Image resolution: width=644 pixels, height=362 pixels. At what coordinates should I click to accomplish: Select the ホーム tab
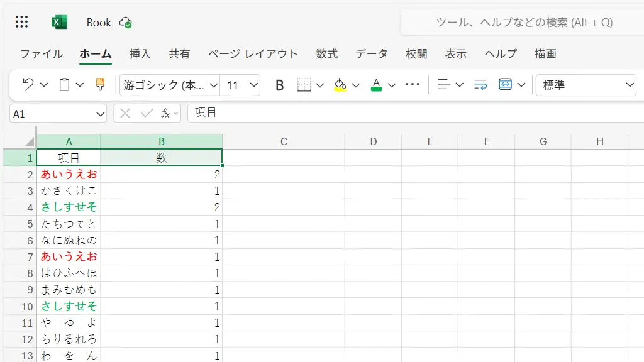tap(96, 54)
